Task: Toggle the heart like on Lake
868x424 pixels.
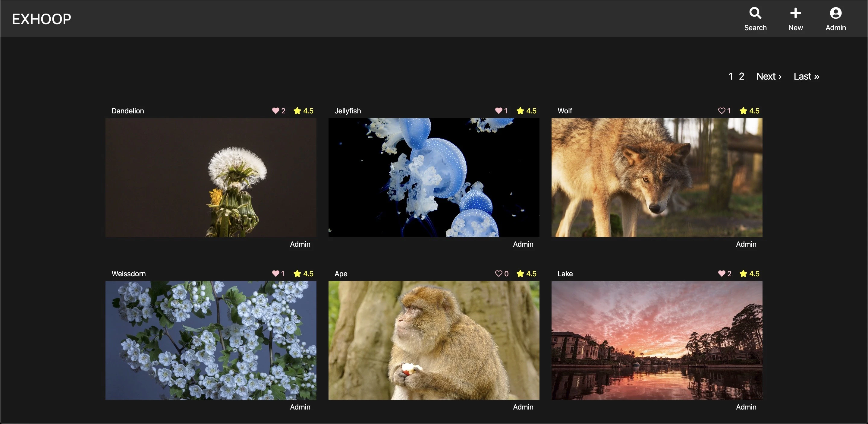Action: (722, 273)
